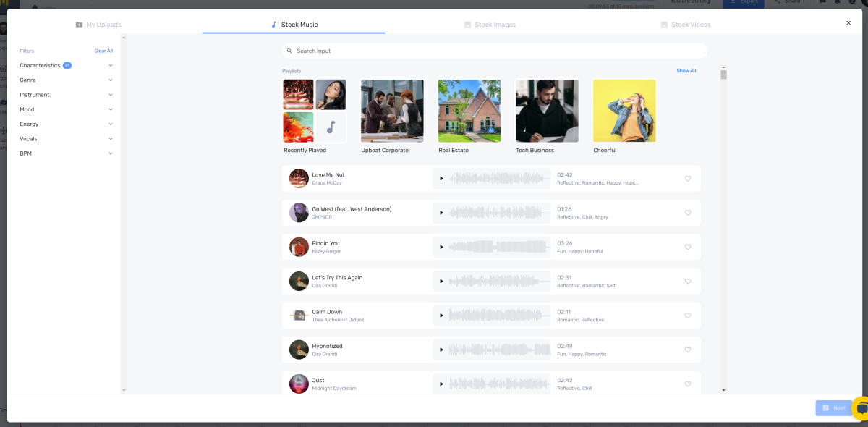This screenshot has height=427, width=868.
Task: Click Show All playlists link
Action: (x=686, y=71)
